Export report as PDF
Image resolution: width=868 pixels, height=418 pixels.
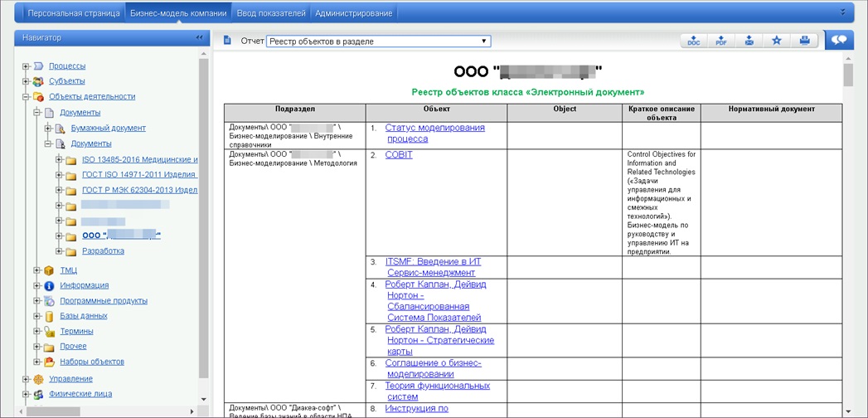pos(721,41)
